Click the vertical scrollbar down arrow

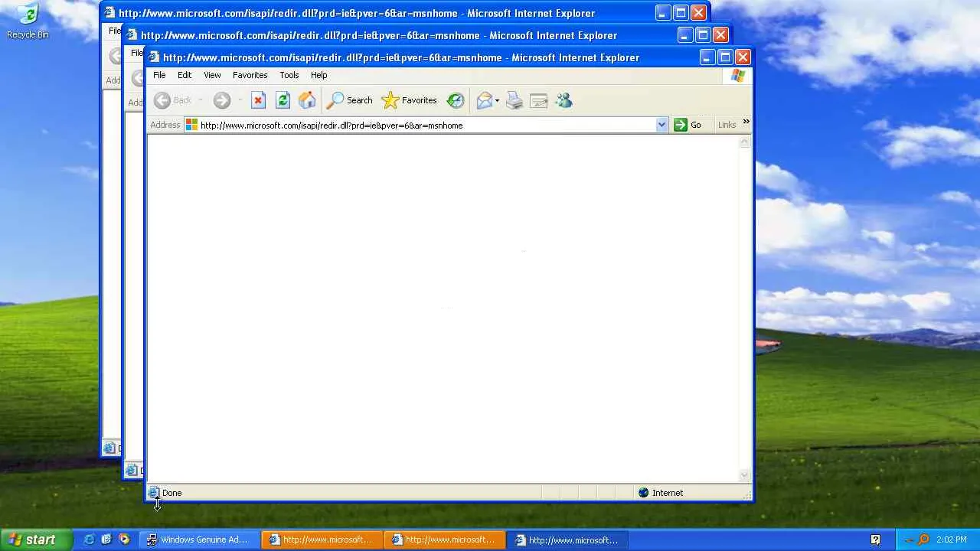[744, 475]
